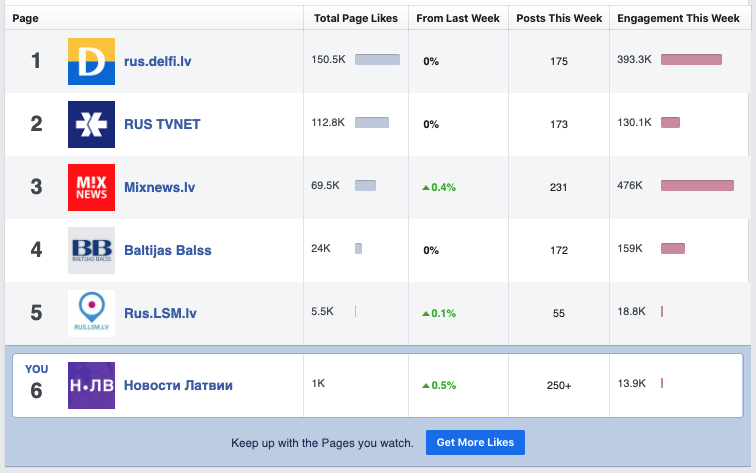
Task: Click the 393.3K engagement value
Action: (x=634, y=59)
